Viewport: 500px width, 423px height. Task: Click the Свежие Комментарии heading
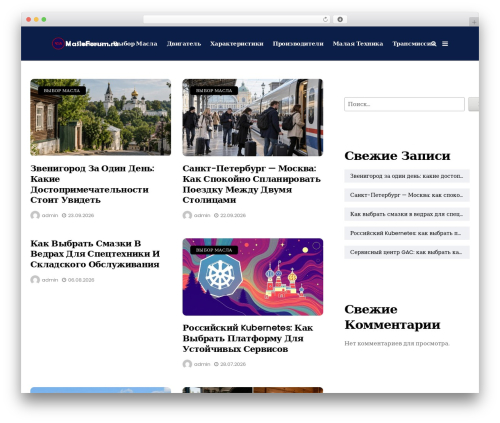pyautogui.click(x=392, y=317)
